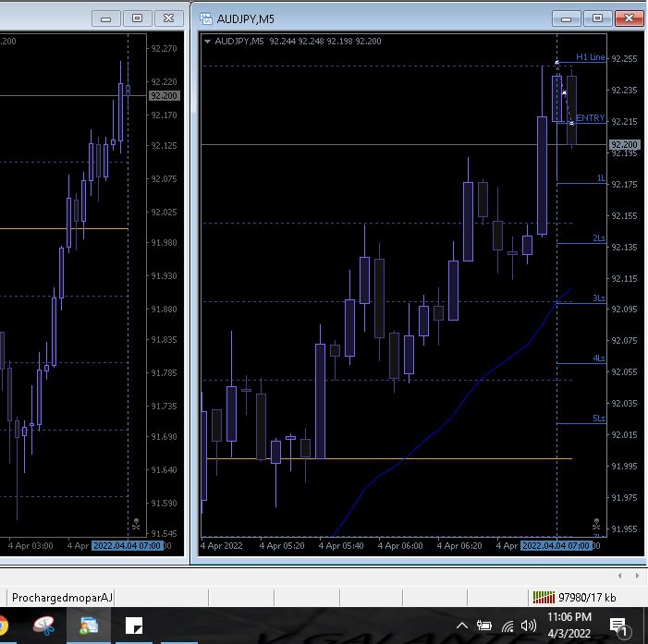Click the connection status bars indicator

[544, 598]
